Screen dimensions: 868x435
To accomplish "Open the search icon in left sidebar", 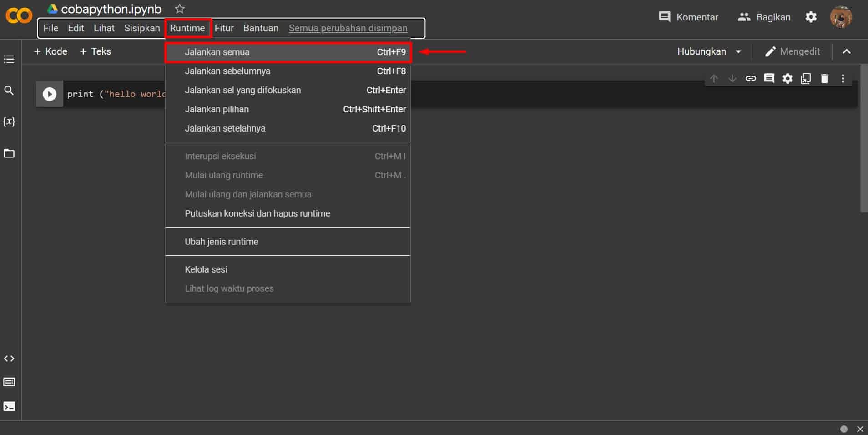I will tap(9, 91).
